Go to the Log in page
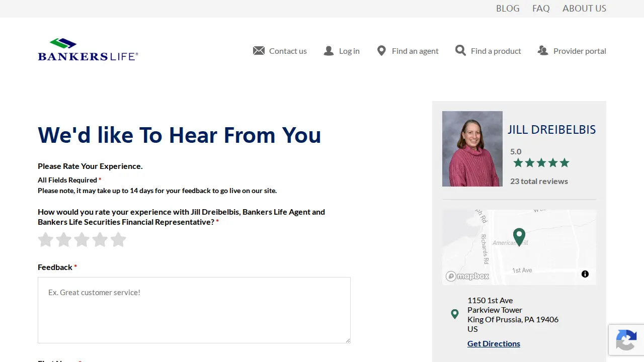Screen dimensions: 644x362 (x=349, y=51)
